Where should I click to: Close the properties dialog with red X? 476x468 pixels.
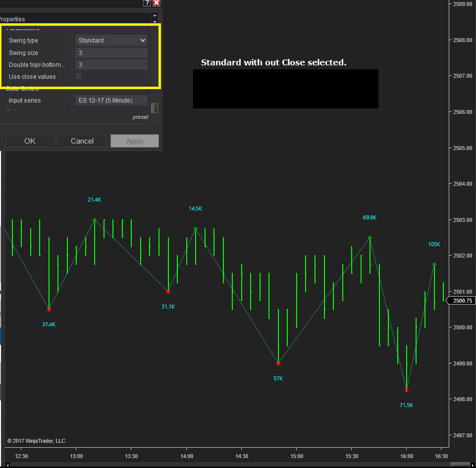click(x=157, y=3)
